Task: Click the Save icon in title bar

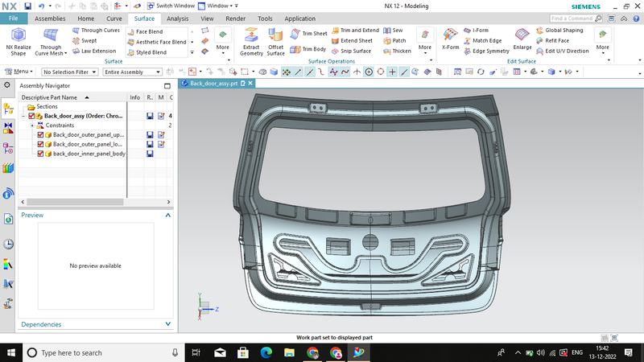Action: [x=27, y=6]
